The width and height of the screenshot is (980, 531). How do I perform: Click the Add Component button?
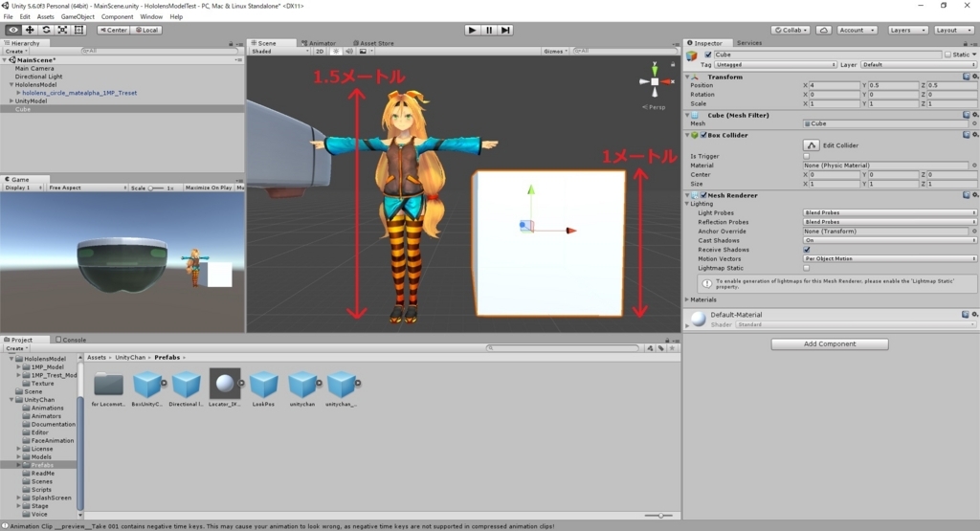click(x=830, y=344)
